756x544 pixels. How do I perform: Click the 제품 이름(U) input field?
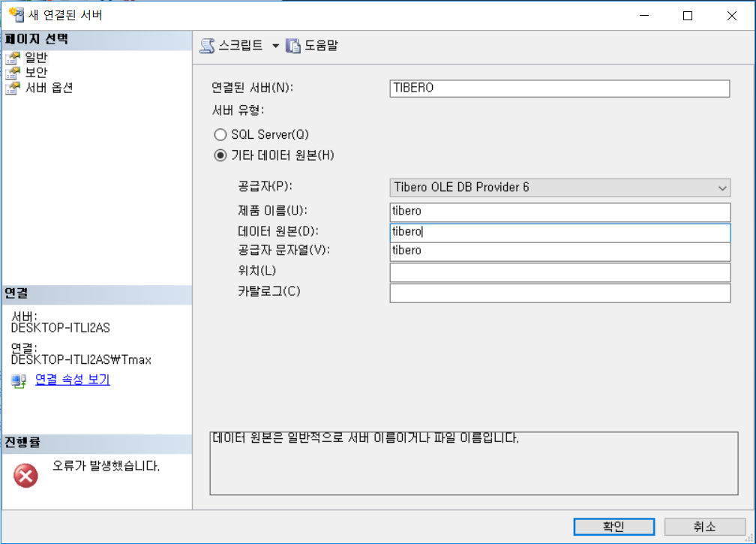click(559, 212)
